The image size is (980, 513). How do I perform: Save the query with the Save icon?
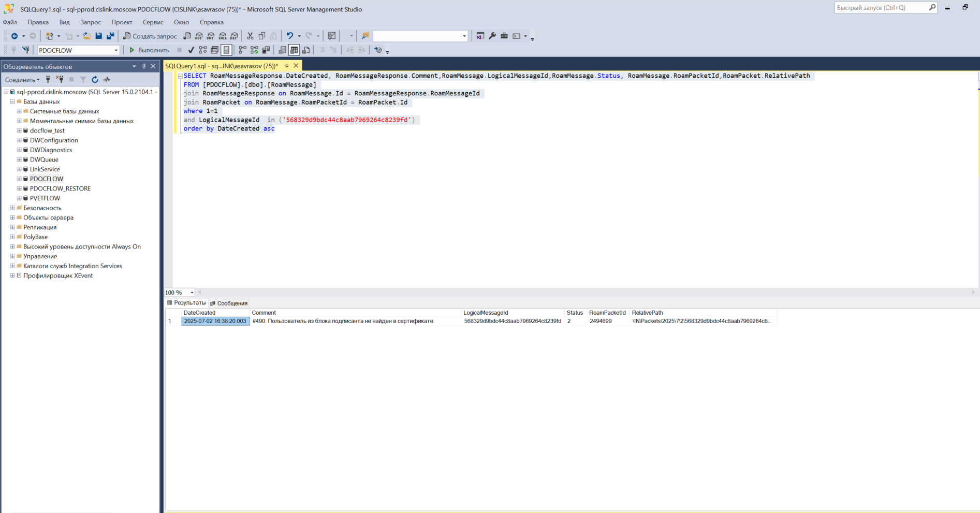coord(98,36)
